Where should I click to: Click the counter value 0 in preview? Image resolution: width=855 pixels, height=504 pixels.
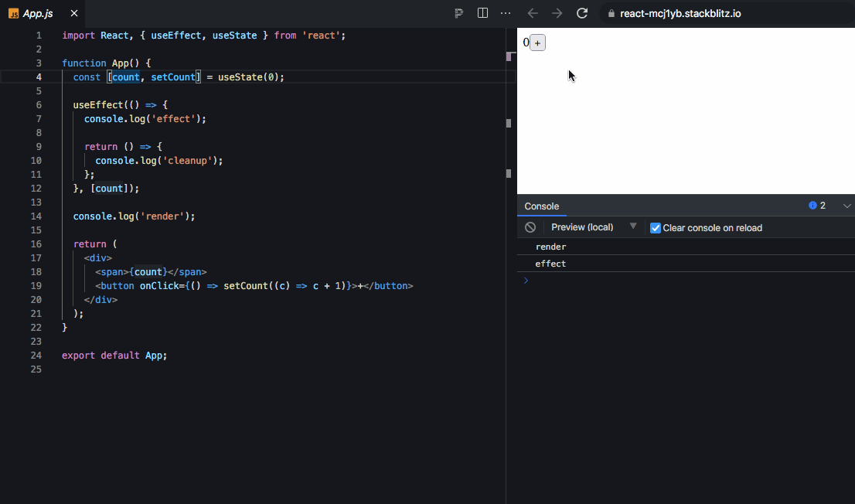(526, 42)
